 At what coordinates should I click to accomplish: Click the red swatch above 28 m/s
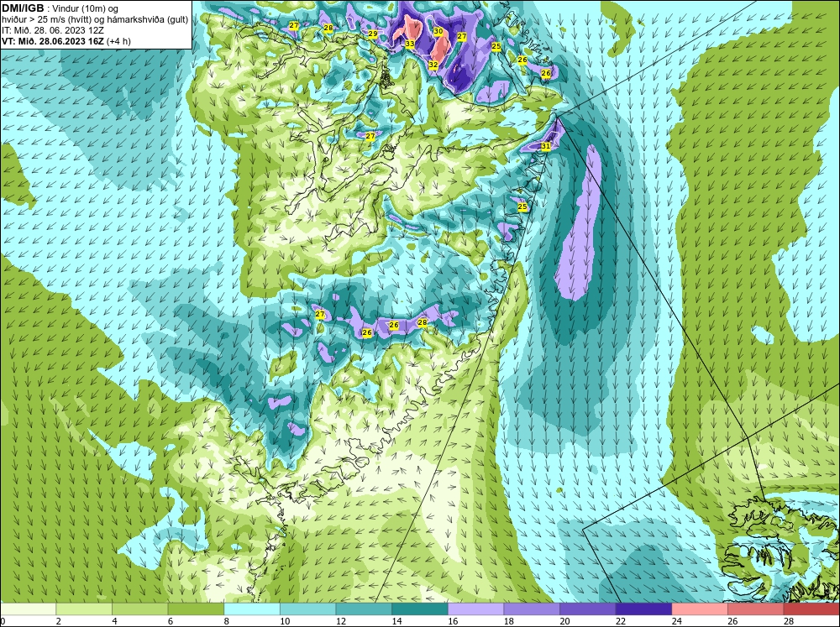(x=811, y=609)
